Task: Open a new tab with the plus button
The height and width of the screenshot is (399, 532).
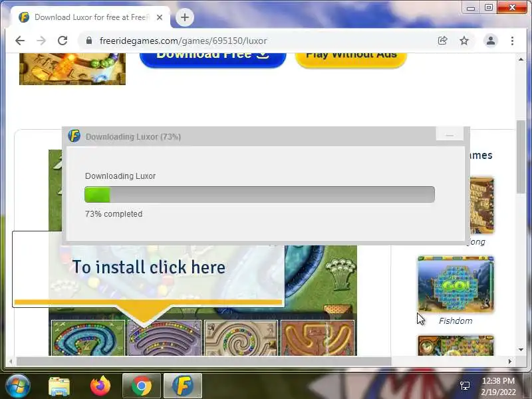Action: click(185, 17)
